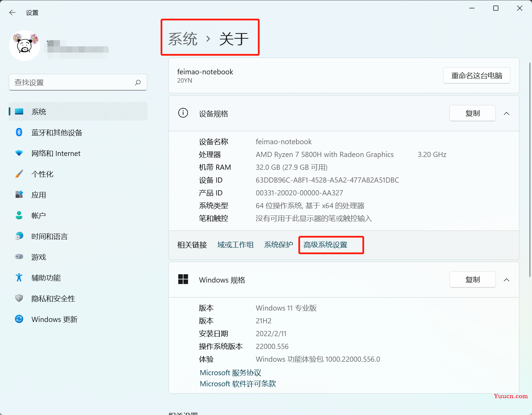Screen dimensions: 532x415
Task: Click the user profile avatar picture
Action: [x=25, y=46]
